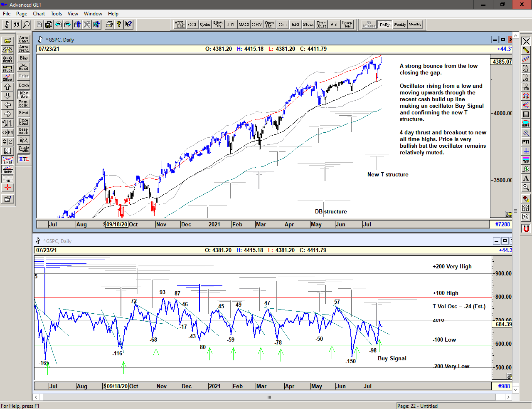Select the Elliott wave tool
Screen dimensions: 532x409
coord(7,77)
